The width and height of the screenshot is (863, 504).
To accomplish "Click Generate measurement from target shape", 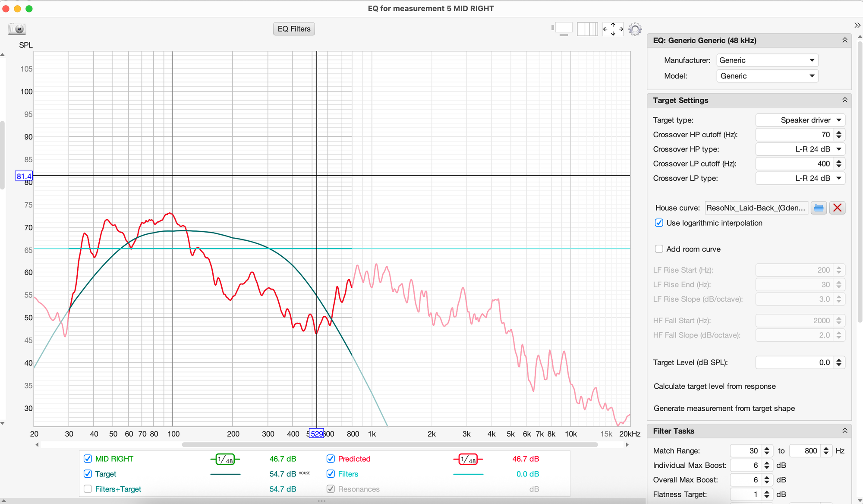I will 724,408.
